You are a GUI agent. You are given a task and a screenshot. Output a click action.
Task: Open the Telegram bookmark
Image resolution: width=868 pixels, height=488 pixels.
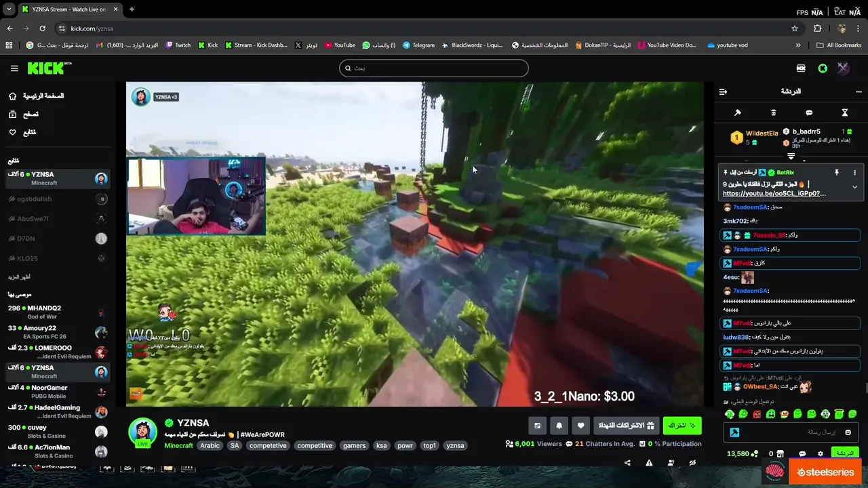[418, 45]
